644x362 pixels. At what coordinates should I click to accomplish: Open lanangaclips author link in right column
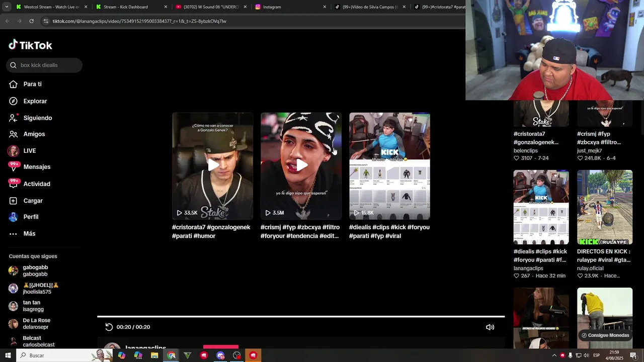pos(528,268)
